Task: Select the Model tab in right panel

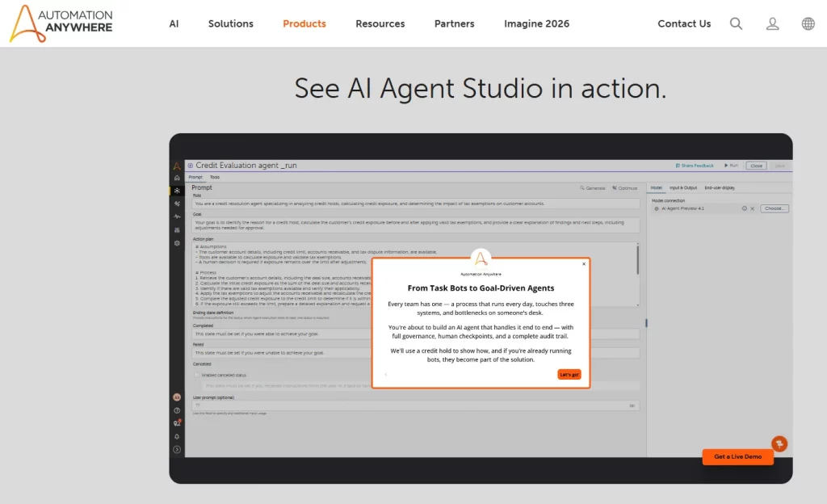Action: coord(656,187)
